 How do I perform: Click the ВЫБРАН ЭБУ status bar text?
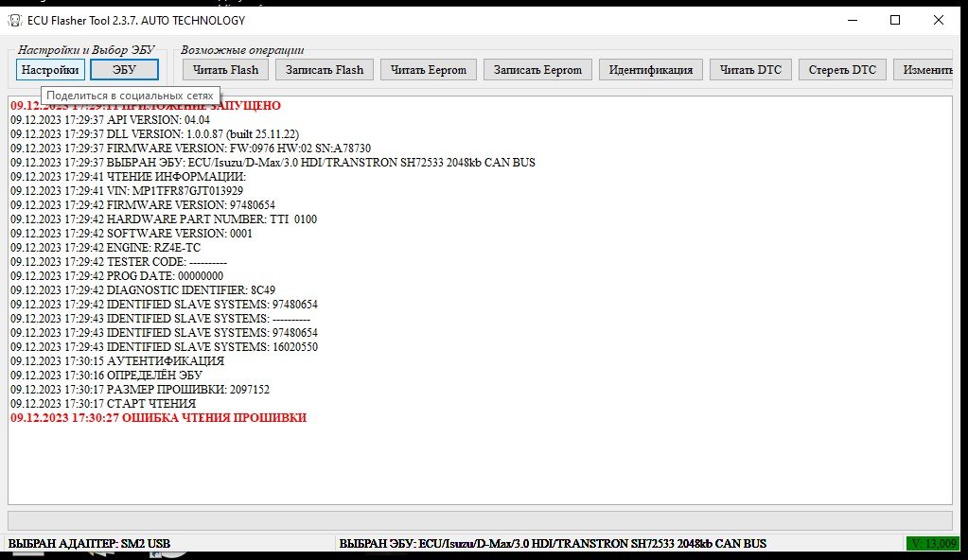[x=553, y=543]
